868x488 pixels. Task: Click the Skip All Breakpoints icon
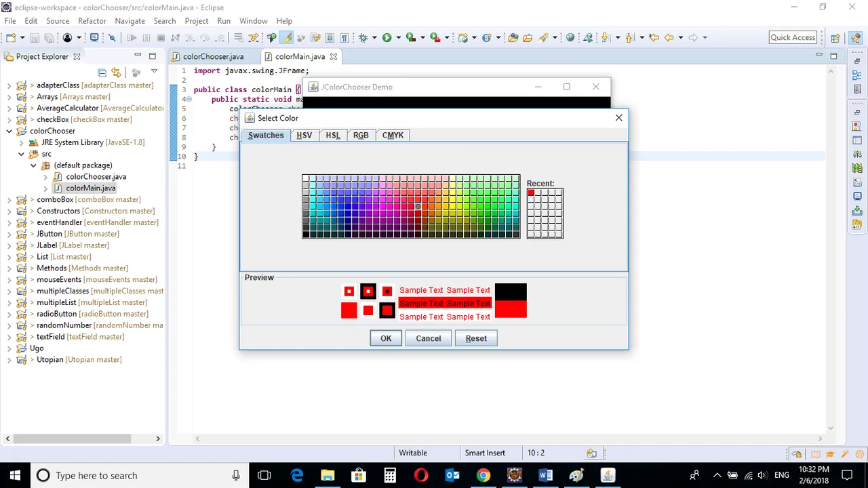(112, 38)
